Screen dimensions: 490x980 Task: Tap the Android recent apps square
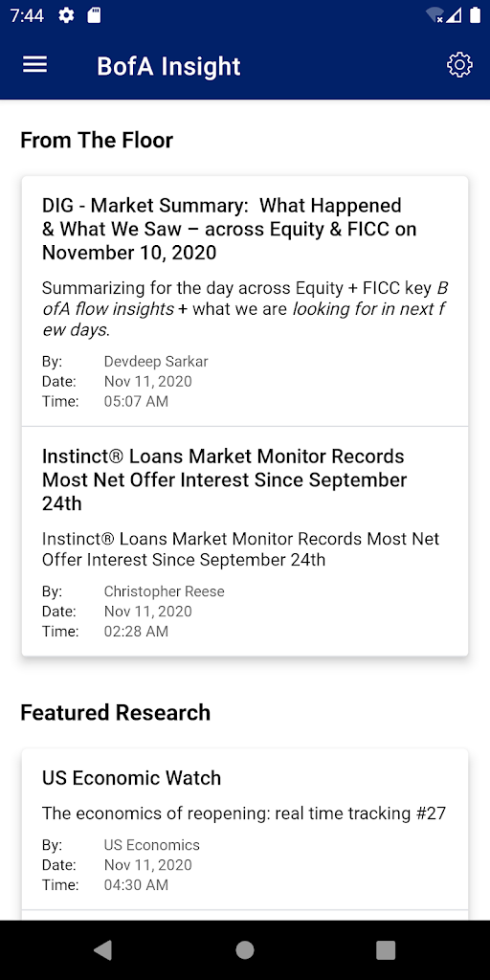pos(386,950)
